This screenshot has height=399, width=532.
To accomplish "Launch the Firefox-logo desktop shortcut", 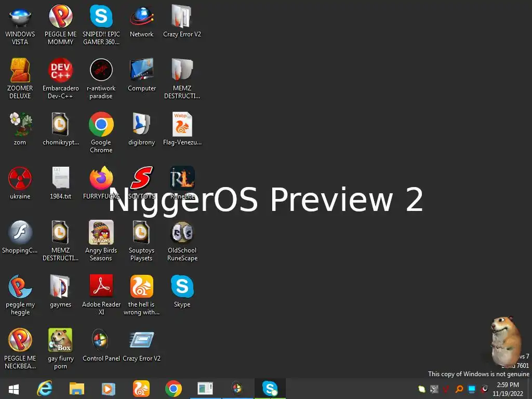I will tap(101, 183).
